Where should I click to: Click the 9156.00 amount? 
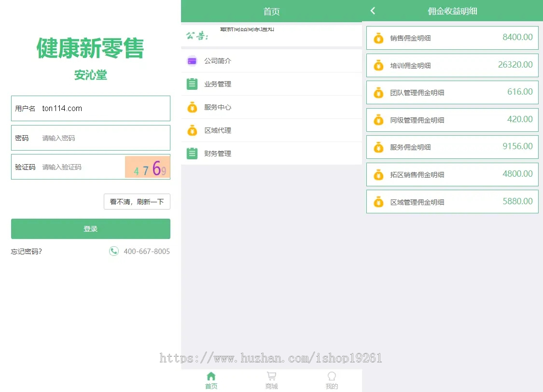coord(517,146)
